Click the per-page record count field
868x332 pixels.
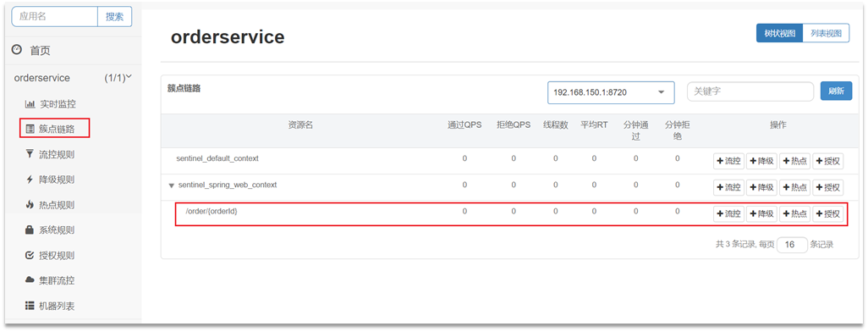tap(792, 245)
